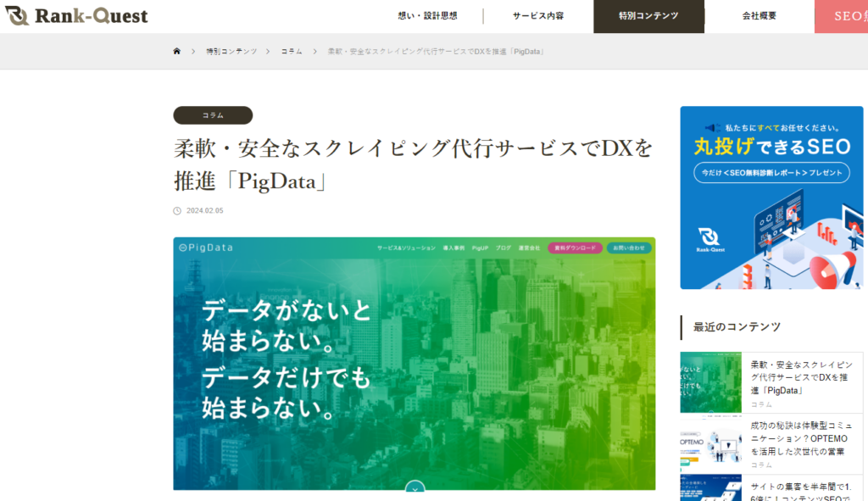Click the dark コラム category badge
Viewport: 868px width, 501px height.
click(213, 115)
